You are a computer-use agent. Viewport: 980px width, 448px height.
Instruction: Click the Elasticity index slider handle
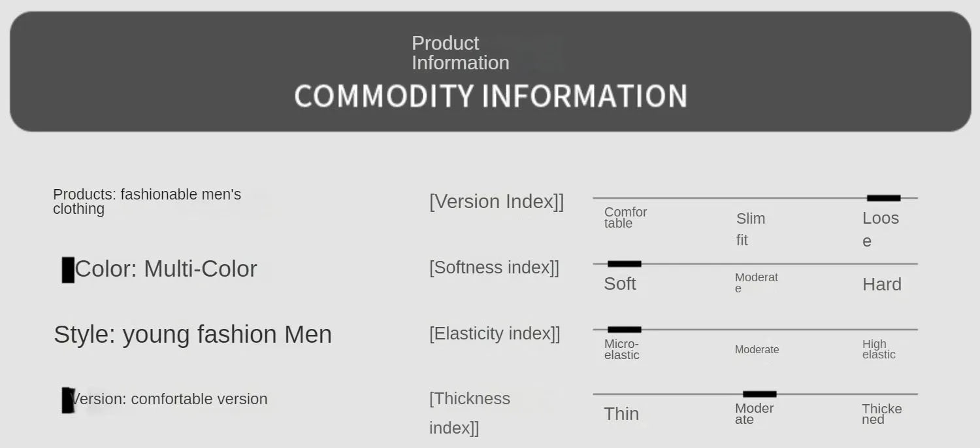pyautogui.click(x=624, y=330)
